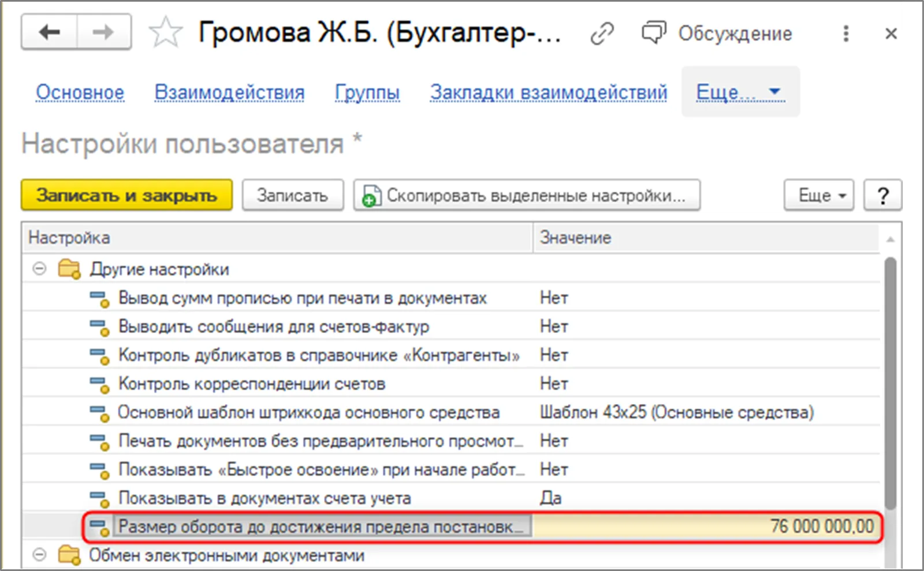Select Шаблон 43x25 (Основные средства) value
The image size is (924, 571).
[677, 412]
